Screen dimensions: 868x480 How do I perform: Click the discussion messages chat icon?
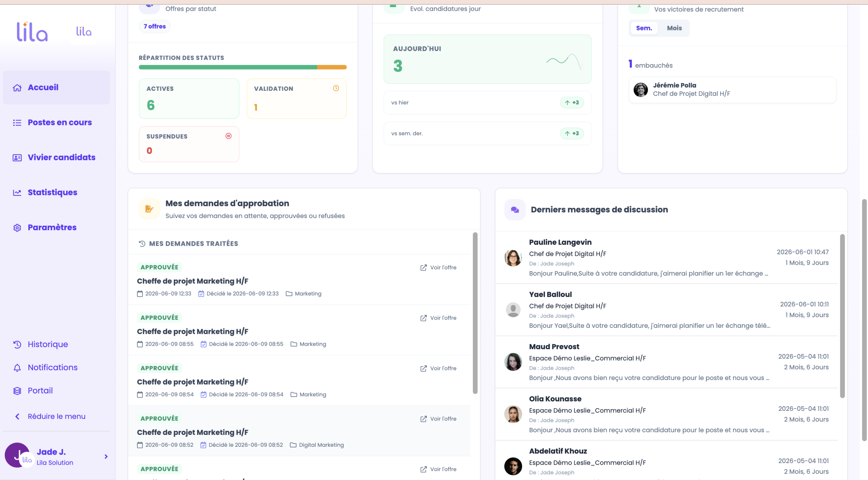pyautogui.click(x=515, y=209)
